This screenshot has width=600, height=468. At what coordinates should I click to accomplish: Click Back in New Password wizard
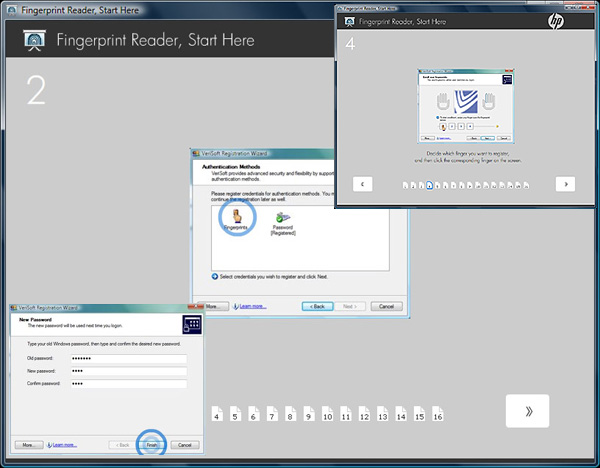[122, 445]
